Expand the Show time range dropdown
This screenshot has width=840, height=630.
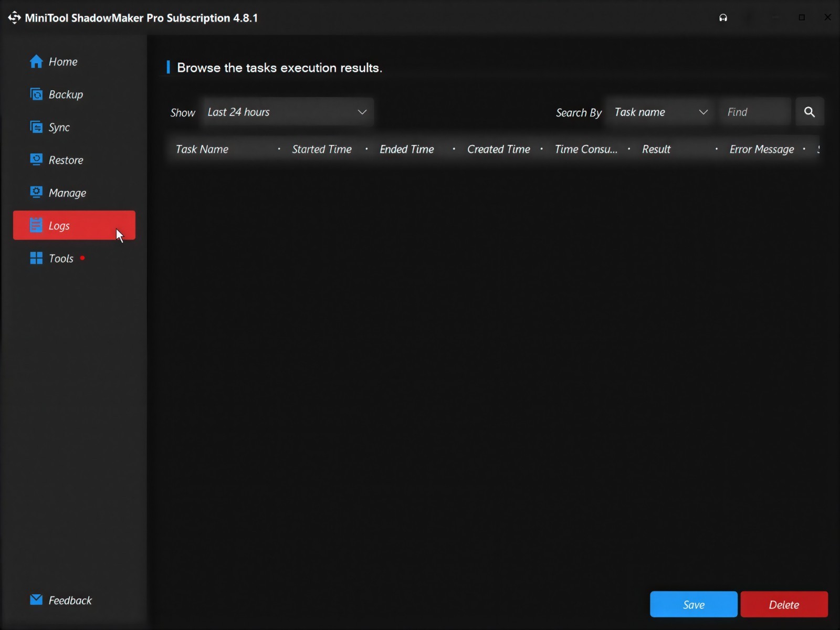[x=287, y=112]
